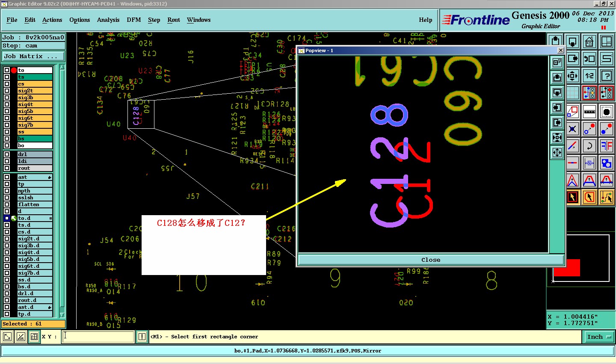
Task: Open the Windows menu
Action: [x=199, y=20]
